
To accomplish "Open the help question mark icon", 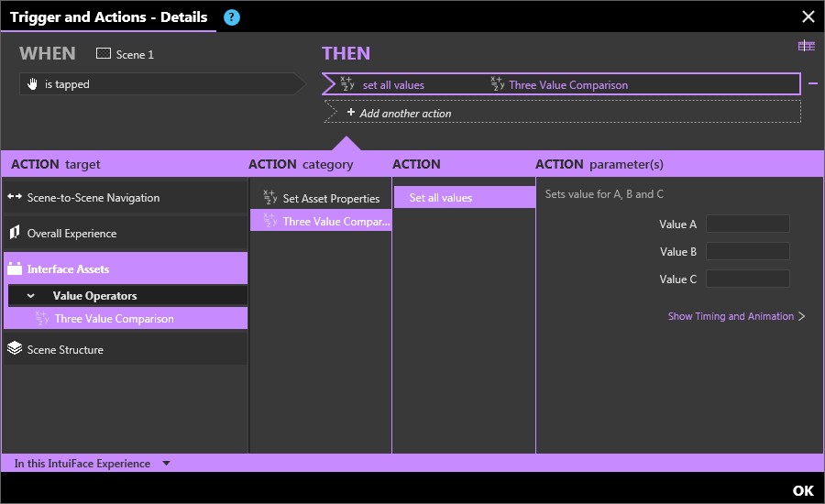I will pyautogui.click(x=232, y=17).
